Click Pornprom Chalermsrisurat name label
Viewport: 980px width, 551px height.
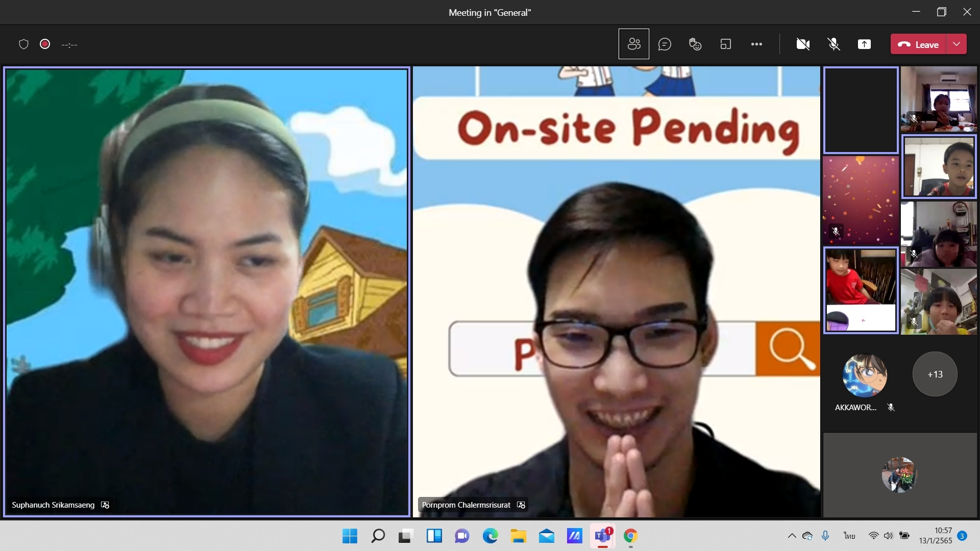pos(466,505)
